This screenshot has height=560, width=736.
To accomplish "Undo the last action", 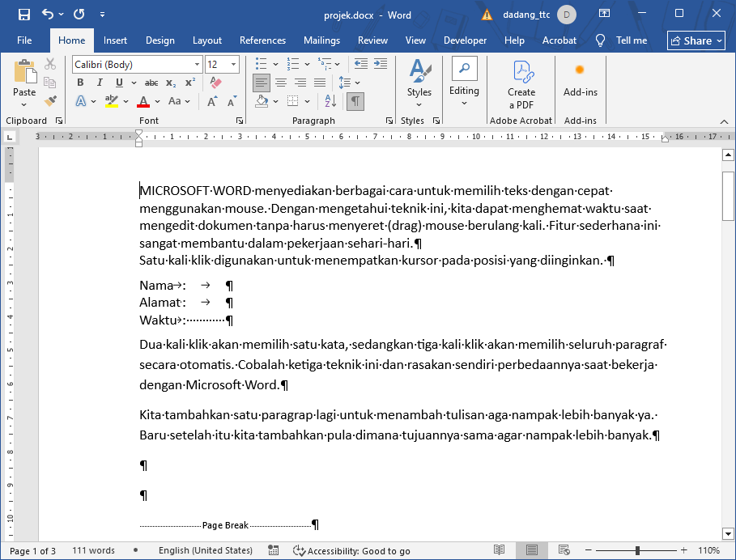I will click(x=48, y=14).
